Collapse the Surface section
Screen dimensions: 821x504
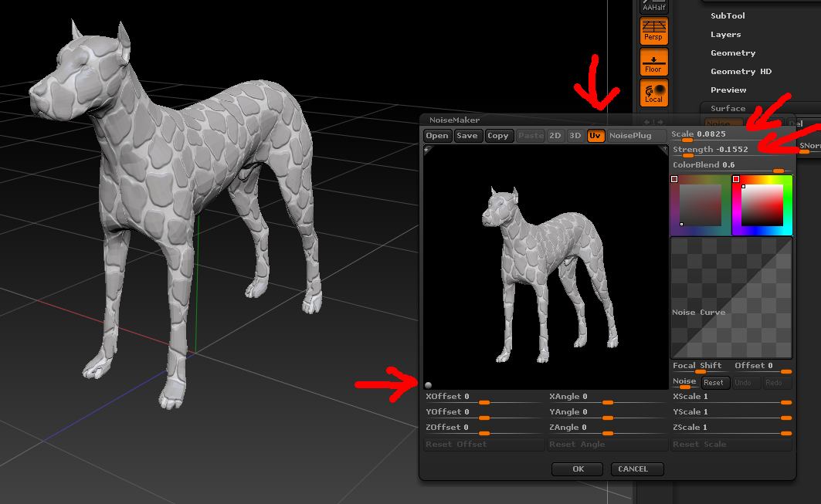pos(728,108)
